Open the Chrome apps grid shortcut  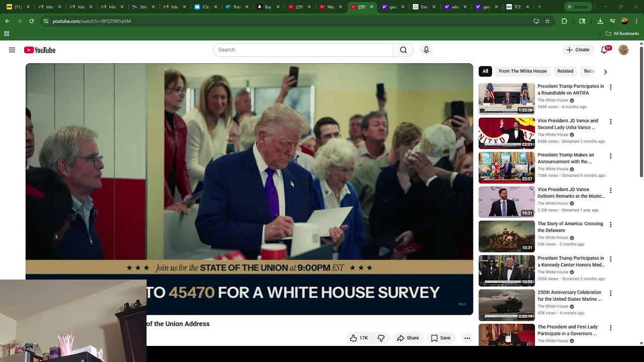click(x=7, y=34)
